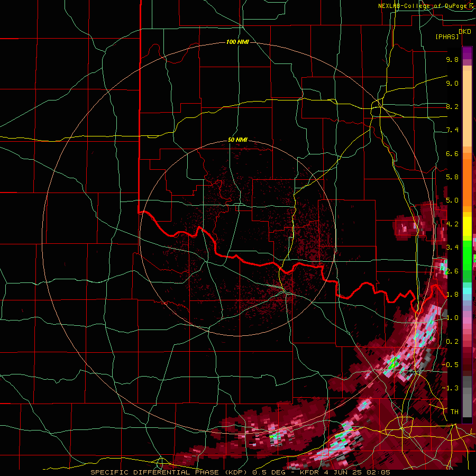Pick the yellow segment of the color bar
Viewport: 476px width, 476px height.
[x=467, y=226]
